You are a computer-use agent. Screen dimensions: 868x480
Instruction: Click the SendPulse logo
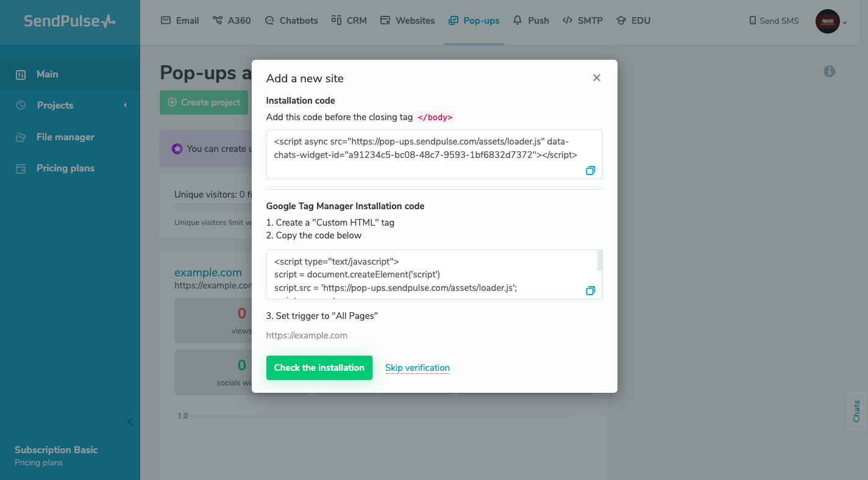pyautogui.click(x=69, y=21)
